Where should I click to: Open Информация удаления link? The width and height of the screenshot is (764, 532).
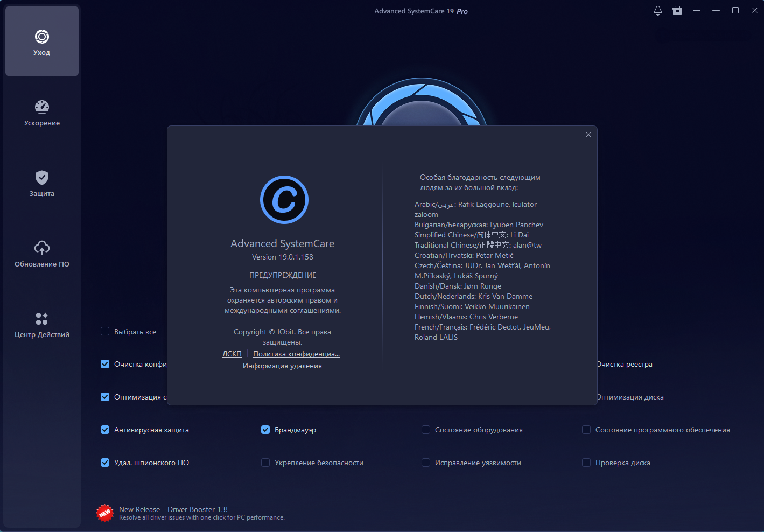point(282,366)
